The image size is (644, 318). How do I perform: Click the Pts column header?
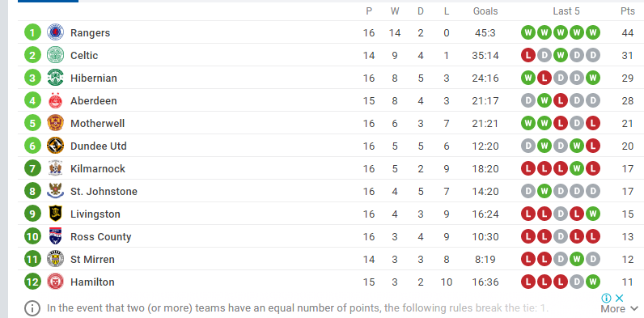[x=628, y=11]
